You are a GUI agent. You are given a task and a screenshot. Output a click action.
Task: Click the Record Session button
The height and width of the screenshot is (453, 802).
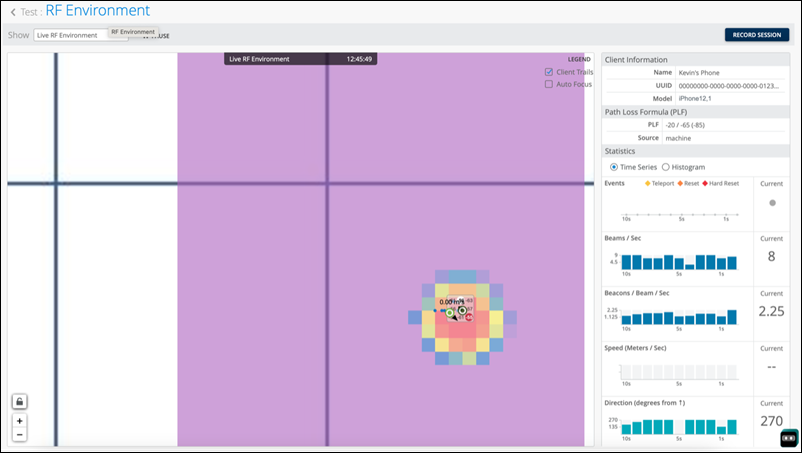tap(756, 34)
